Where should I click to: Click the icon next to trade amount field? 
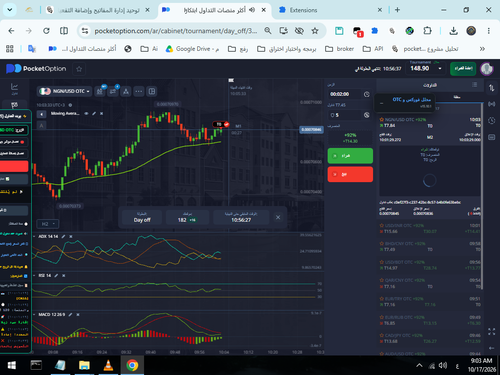click(x=367, y=115)
